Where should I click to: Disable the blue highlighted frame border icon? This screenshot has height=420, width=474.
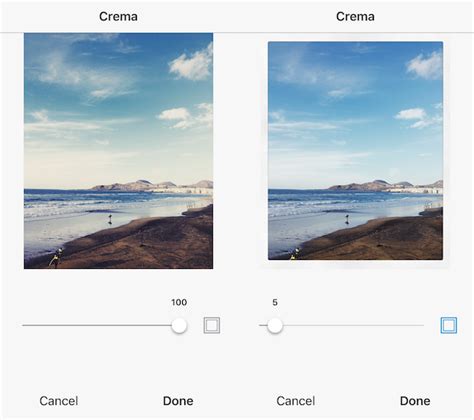(x=449, y=325)
